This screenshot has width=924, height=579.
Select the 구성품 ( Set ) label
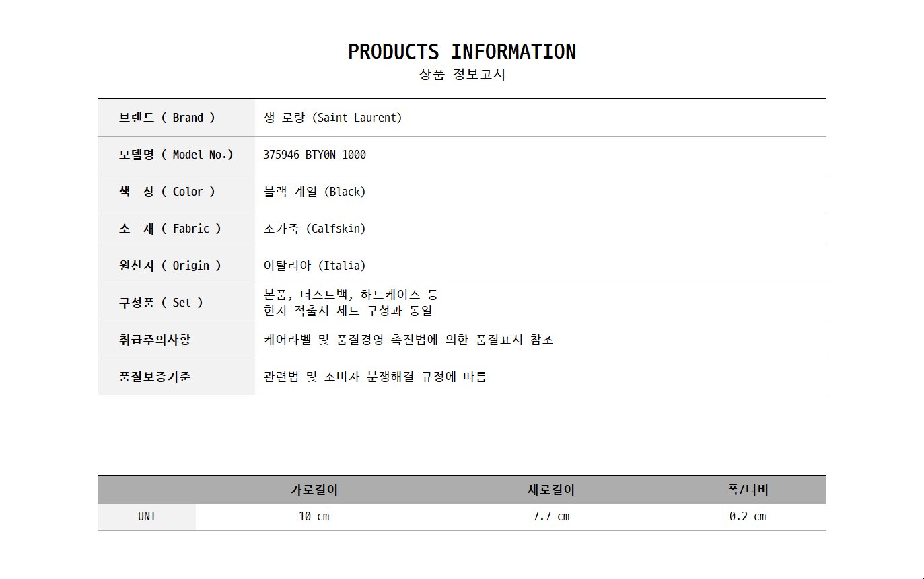pos(161,303)
